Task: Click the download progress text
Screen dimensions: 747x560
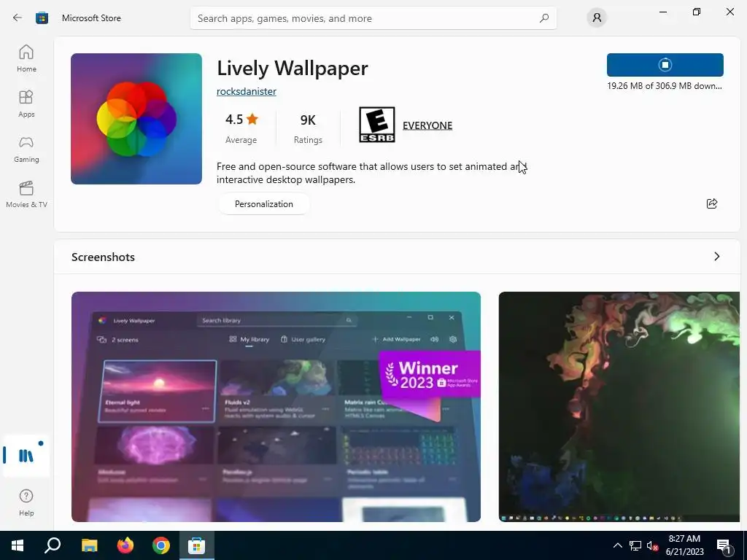Action: [x=665, y=86]
